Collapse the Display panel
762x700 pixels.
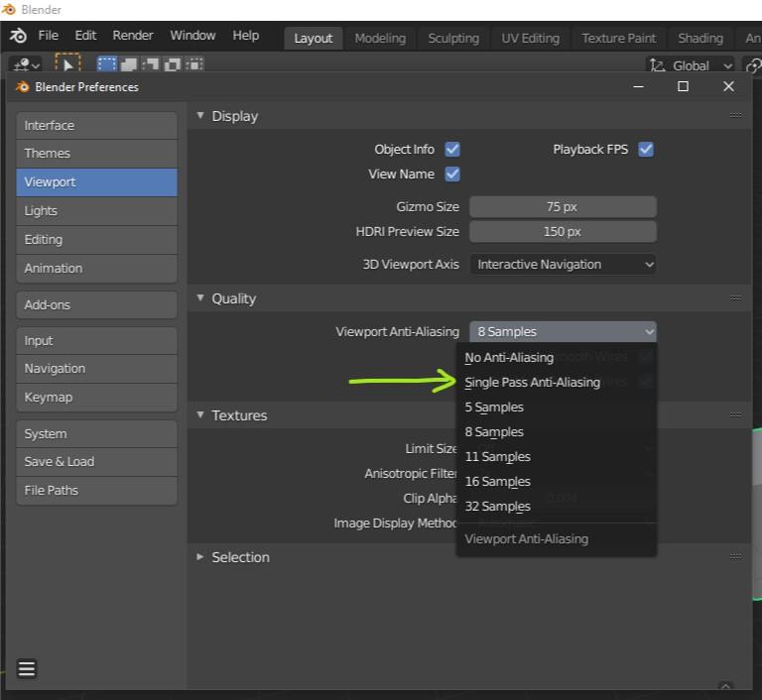200,116
